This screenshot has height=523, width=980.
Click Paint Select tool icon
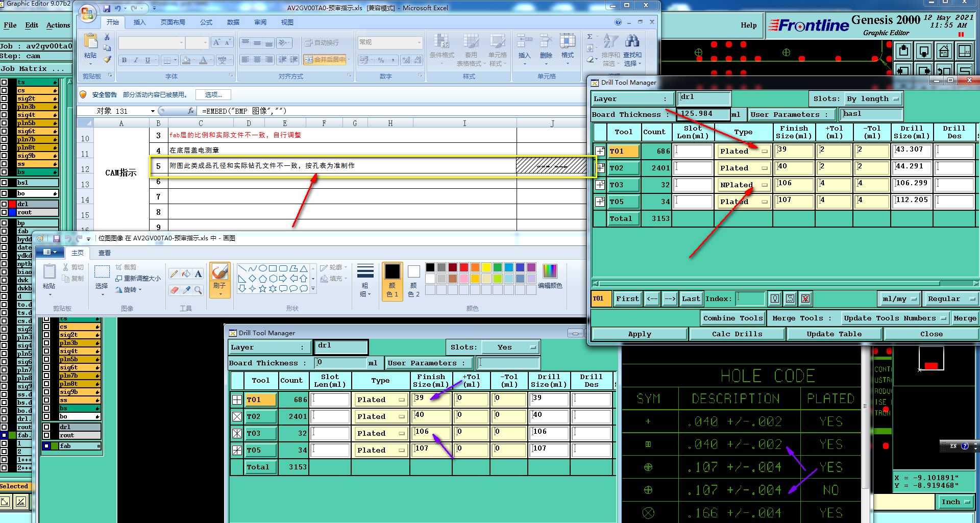tap(102, 272)
